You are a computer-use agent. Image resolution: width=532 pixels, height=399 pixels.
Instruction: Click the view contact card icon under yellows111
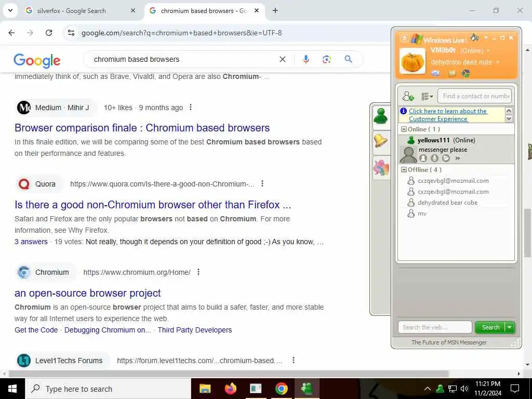click(423, 158)
